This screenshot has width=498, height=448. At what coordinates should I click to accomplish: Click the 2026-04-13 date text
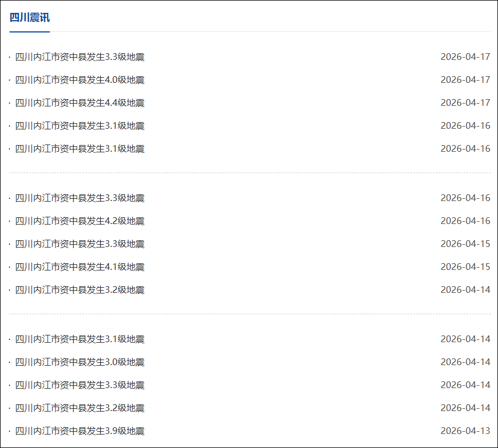tap(465, 431)
